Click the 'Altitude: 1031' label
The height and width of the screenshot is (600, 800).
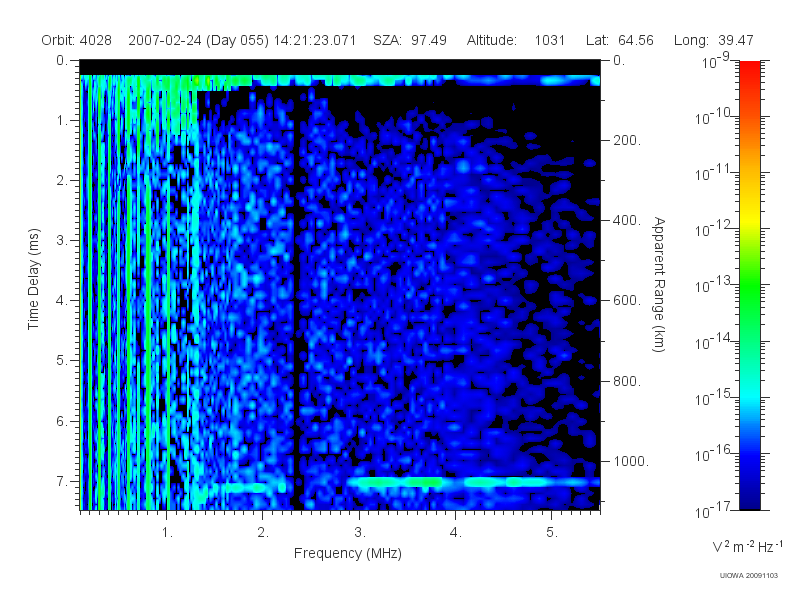(516, 40)
